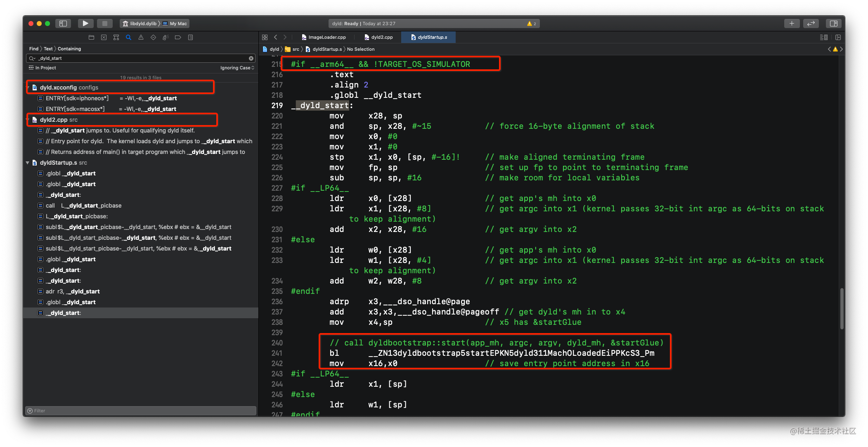The width and height of the screenshot is (868, 447).
Task: Click the Filter field below the results
Action: pos(140,411)
